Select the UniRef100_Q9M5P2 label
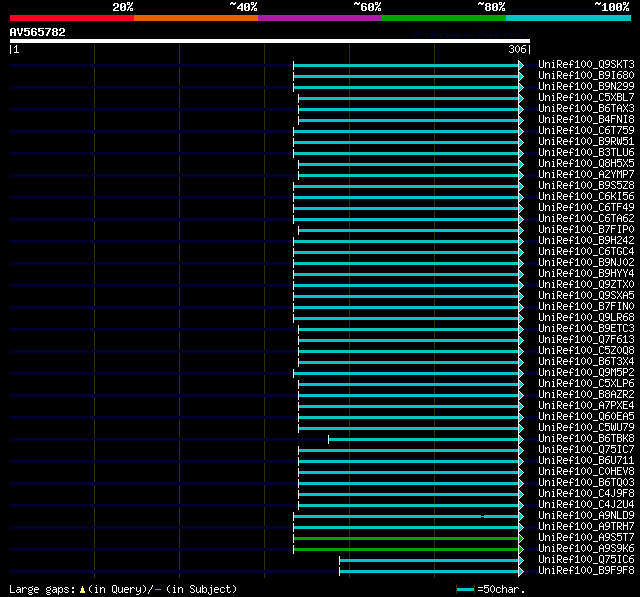This screenshot has height=597, width=640. click(x=586, y=373)
